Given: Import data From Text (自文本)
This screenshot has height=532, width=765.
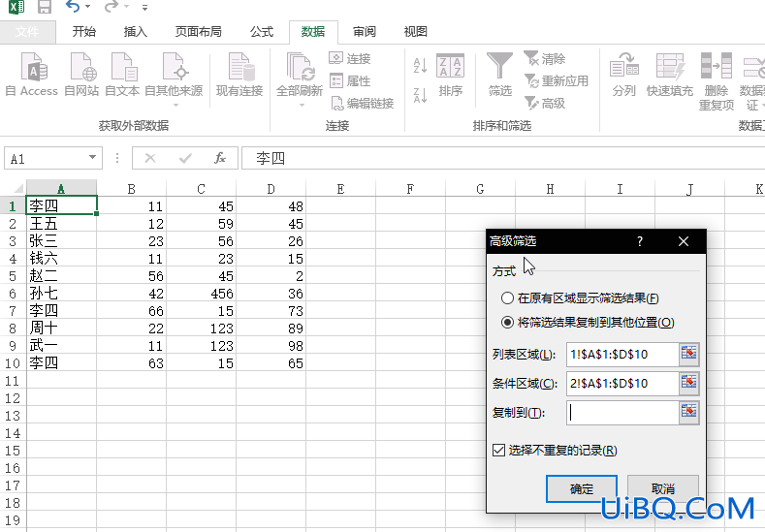Looking at the screenshot, I should [x=122, y=75].
